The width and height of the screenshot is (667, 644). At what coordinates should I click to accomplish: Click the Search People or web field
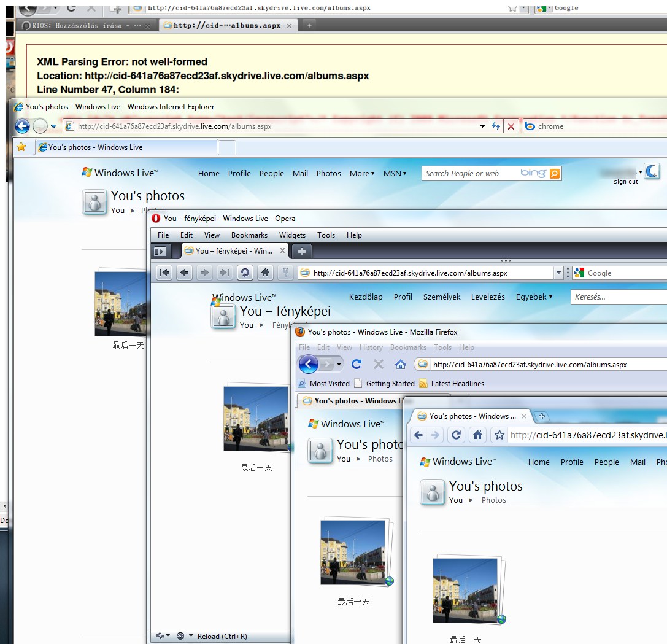[470, 173]
